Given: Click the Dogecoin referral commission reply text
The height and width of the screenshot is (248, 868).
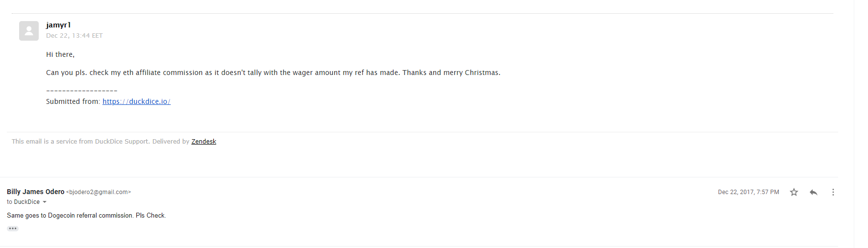Looking at the screenshot, I should point(86,216).
